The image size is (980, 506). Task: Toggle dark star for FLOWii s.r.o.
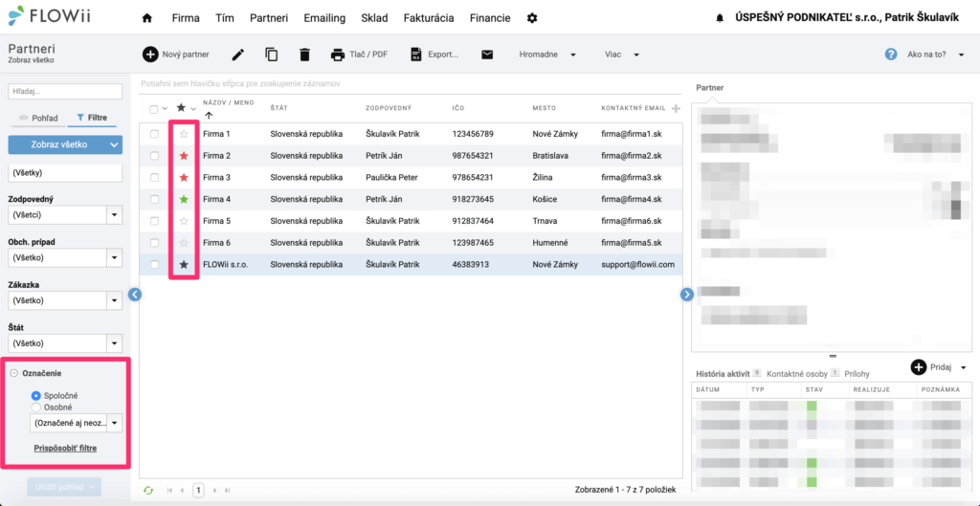click(184, 264)
